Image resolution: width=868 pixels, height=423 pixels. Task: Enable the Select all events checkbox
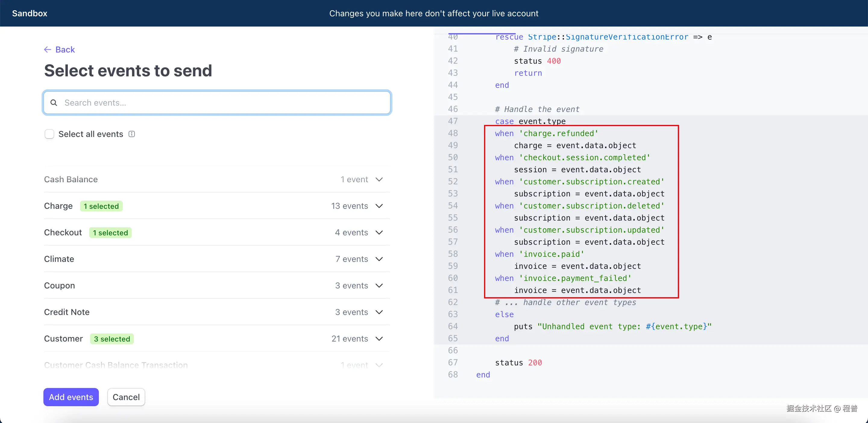[x=49, y=134]
